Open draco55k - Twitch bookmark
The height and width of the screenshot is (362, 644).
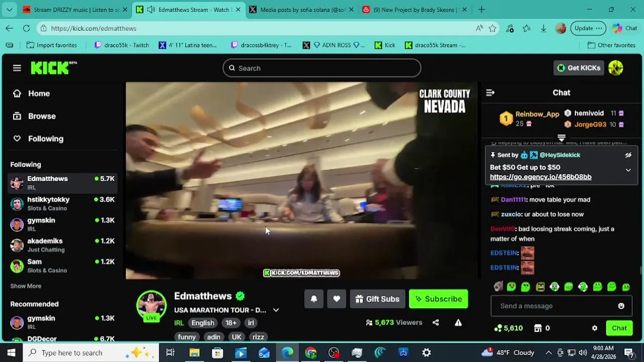coord(121,45)
